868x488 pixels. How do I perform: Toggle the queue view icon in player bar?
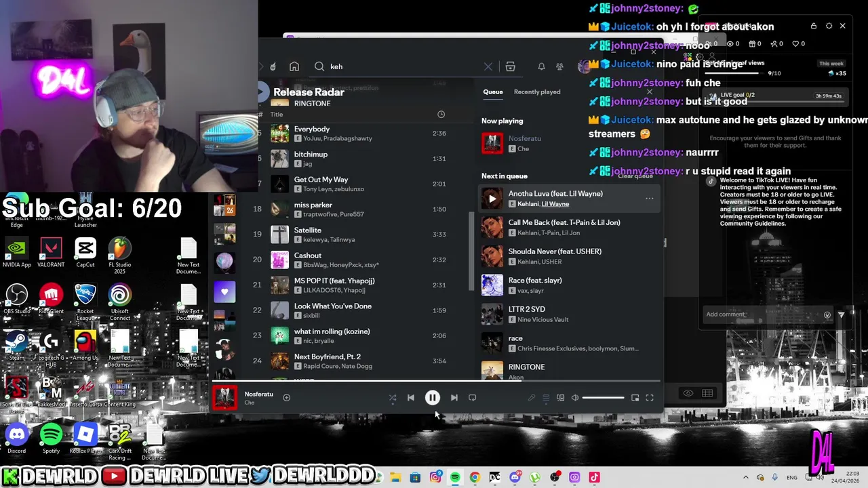(x=546, y=398)
